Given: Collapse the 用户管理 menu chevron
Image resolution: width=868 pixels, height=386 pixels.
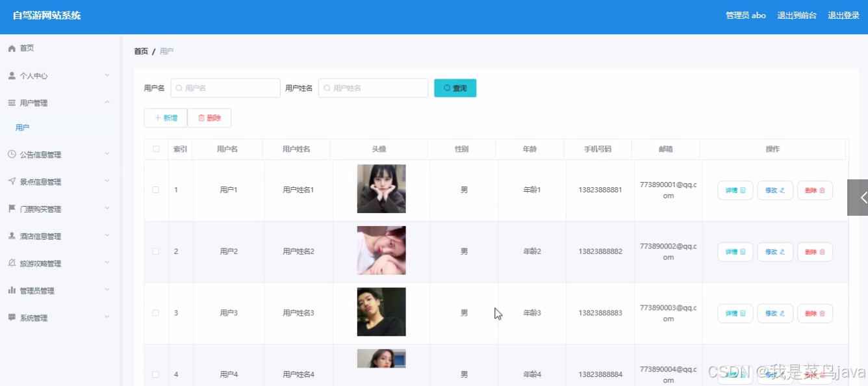Looking at the screenshot, I should [107, 103].
